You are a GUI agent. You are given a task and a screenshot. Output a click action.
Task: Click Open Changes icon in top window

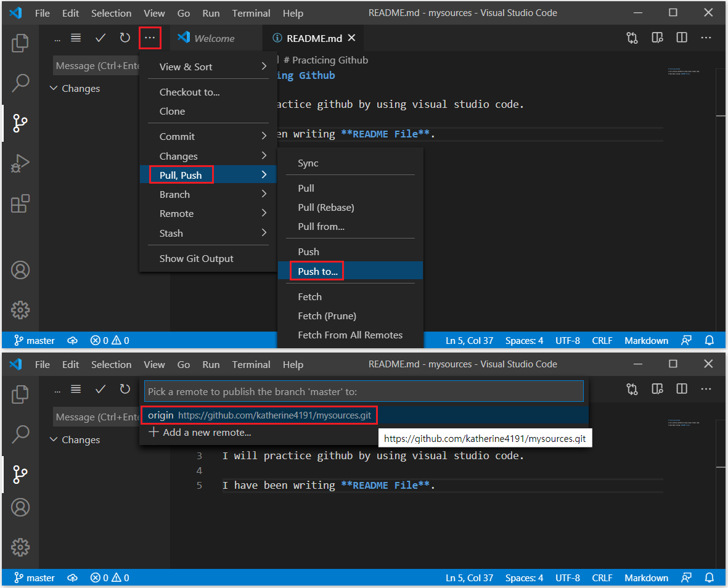[632, 38]
